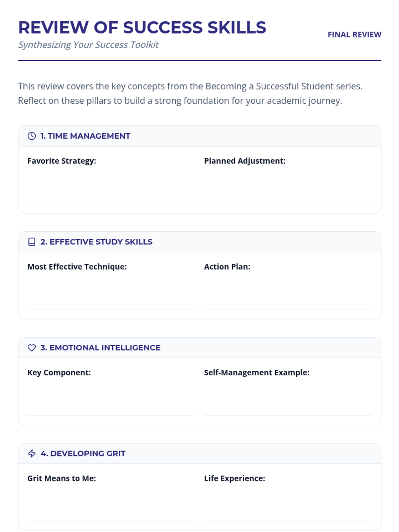
Task: Click the heart icon beside Emotional Intelligence
Action: (x=32, y=348)
